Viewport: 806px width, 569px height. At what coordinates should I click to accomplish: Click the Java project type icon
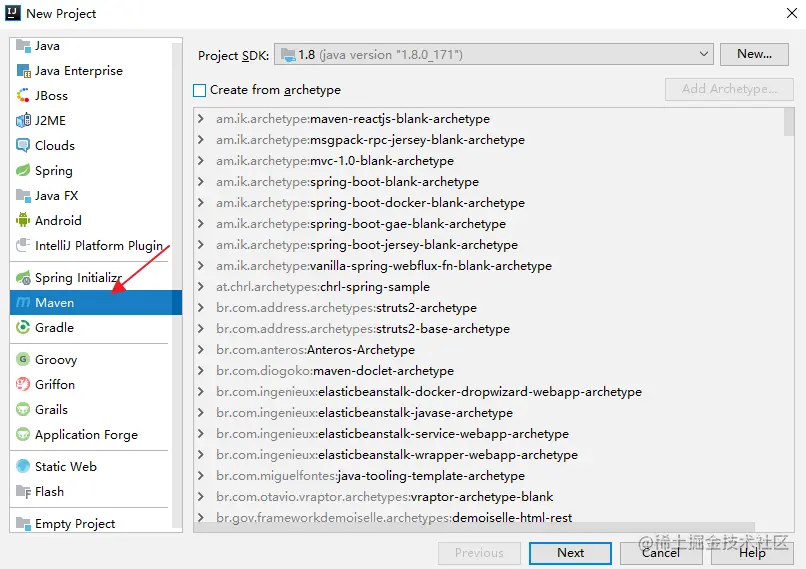(x=23, y=46)
